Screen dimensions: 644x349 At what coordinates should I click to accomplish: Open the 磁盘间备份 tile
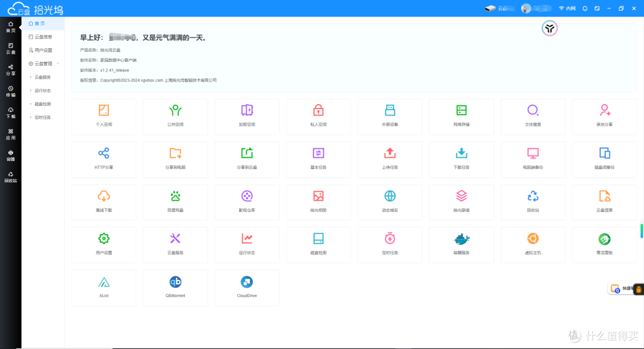(604, 160)
